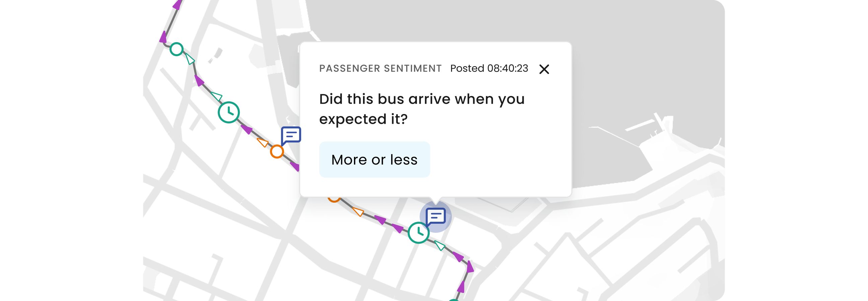Click the purple arrow immediately left of lower clock
Image resolution: width=868 pixels, height=301 pixels.
pyautogui.click(x=397, y=228)
